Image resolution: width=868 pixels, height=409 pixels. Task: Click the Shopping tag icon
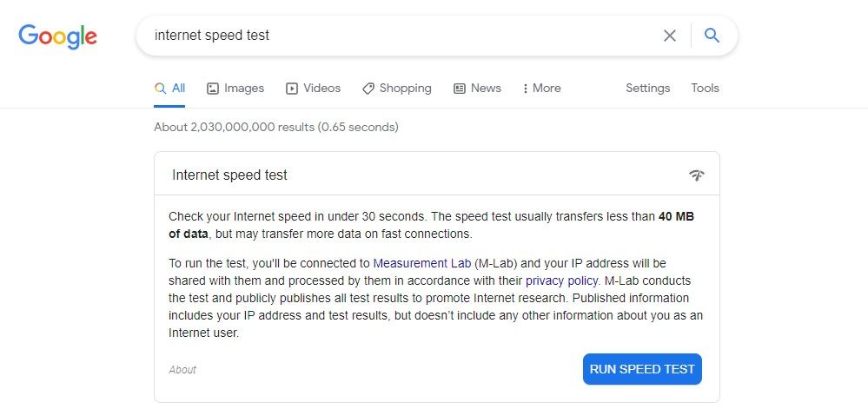point(368,89)
